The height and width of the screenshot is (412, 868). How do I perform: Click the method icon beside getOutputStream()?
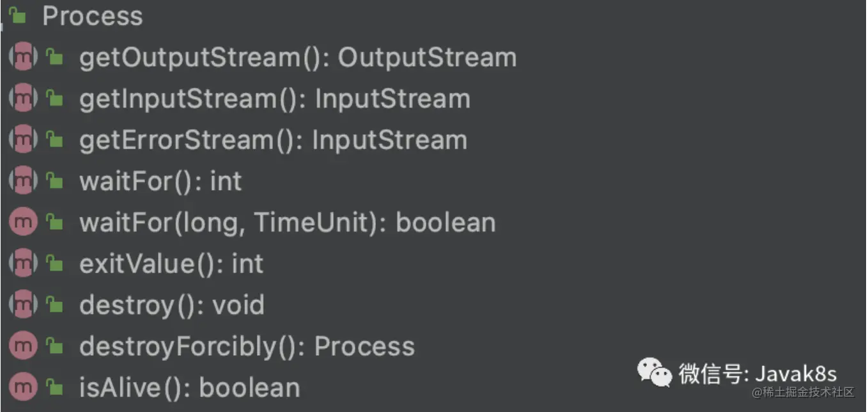23,58
